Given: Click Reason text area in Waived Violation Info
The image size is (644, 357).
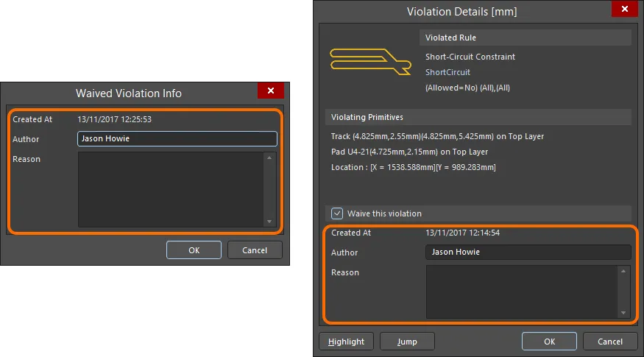Looking at the screenshot, I should pos(171,189).
